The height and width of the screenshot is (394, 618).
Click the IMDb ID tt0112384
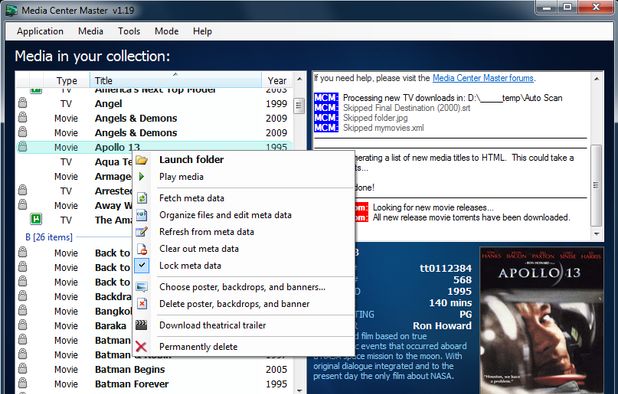tap(445, 268)
